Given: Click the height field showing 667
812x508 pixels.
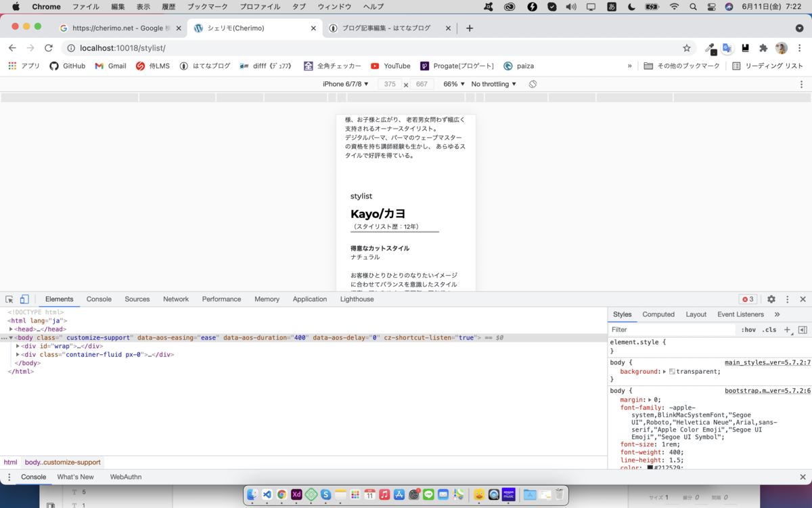Looking at the screenshot, I should click(x=422, y=84).
